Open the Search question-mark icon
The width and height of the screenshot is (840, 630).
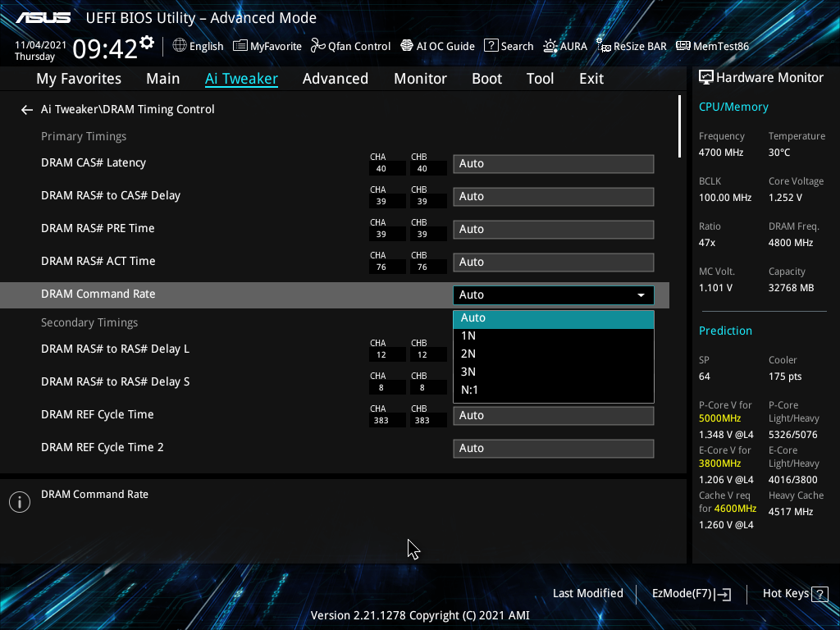pos(491,46)
